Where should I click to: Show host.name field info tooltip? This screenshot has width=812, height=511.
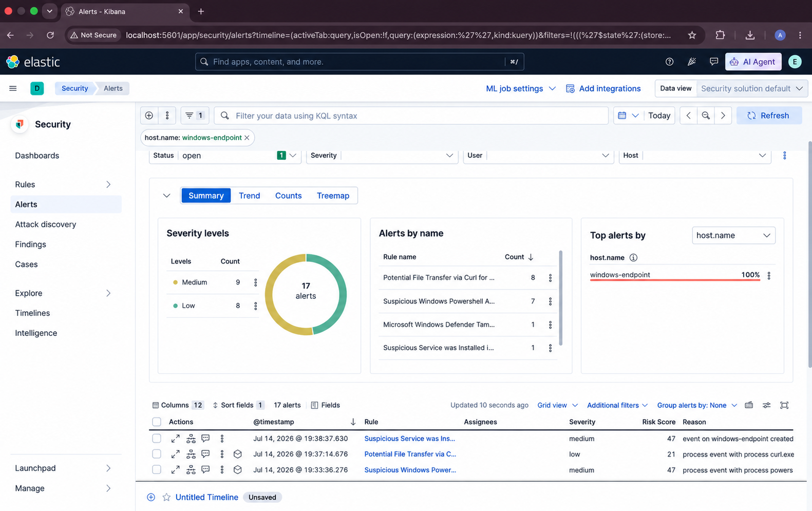coord(633,258)
